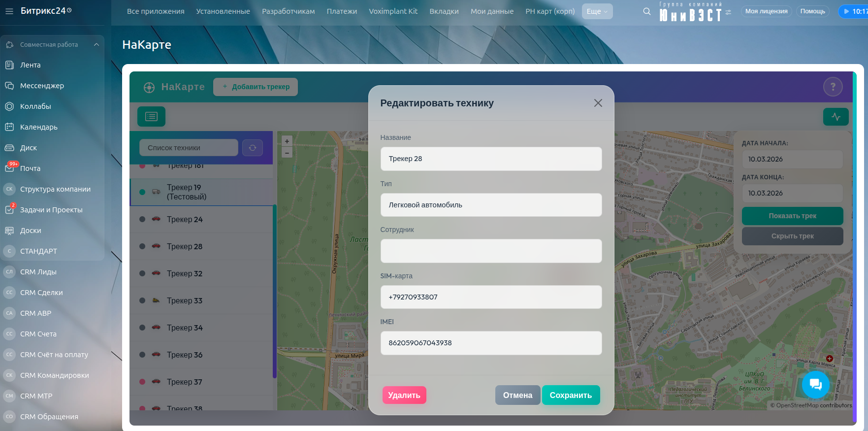
Task: Select Трекер 37 in list
Action: [x=201, y=382]
